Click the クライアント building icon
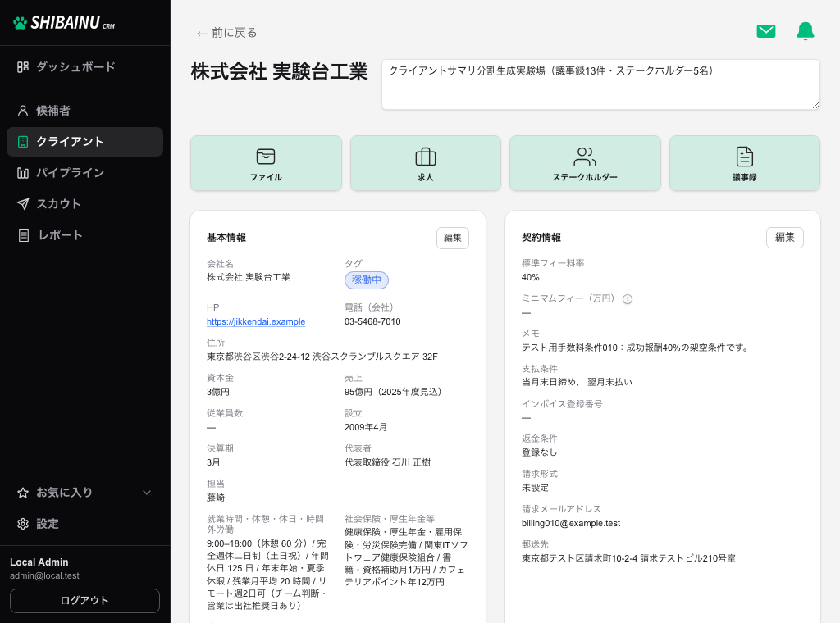 [22, 142]
